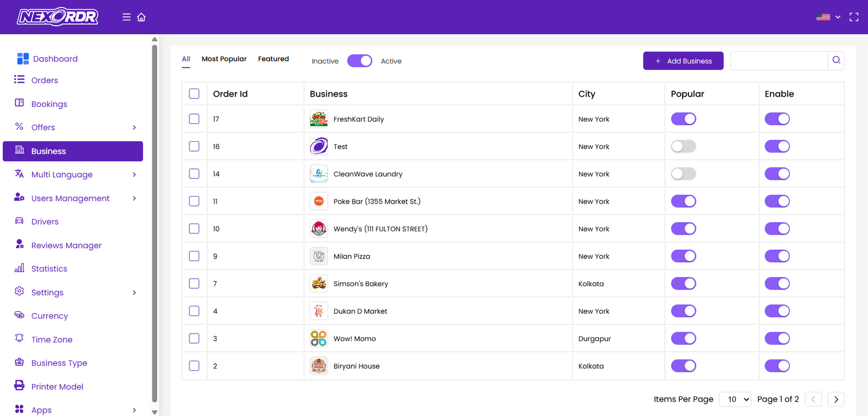
Task: Click the Orders list icon in sidebar
Action: pos(20,79)
